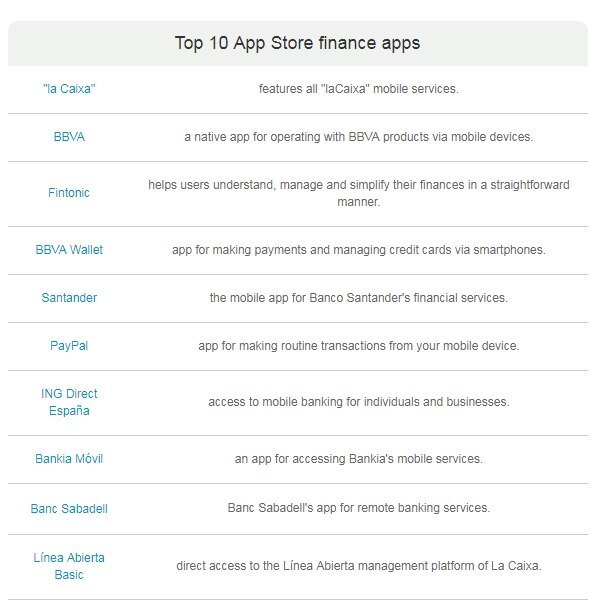Click the BBVA Wallet payments description
Screen dimensions: 598x610
tap(359, 249)
